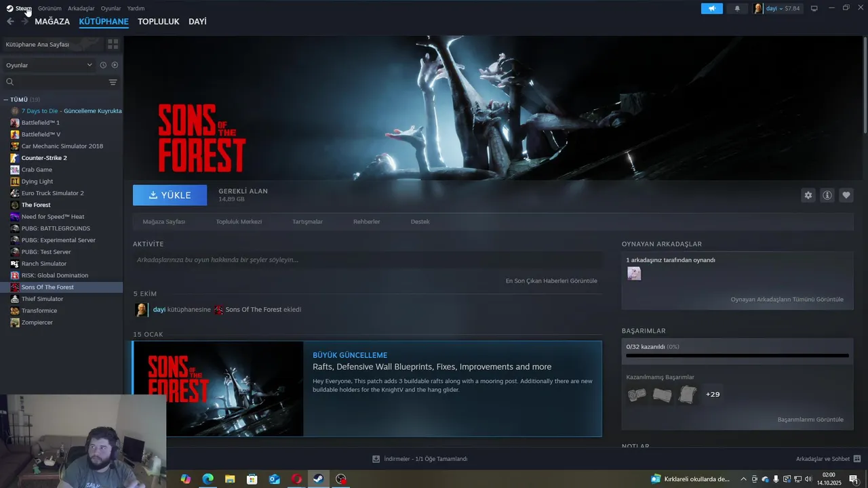Open İndirmeler downloads status bar
Screen dimensions: 868x488
pos(420,459)
